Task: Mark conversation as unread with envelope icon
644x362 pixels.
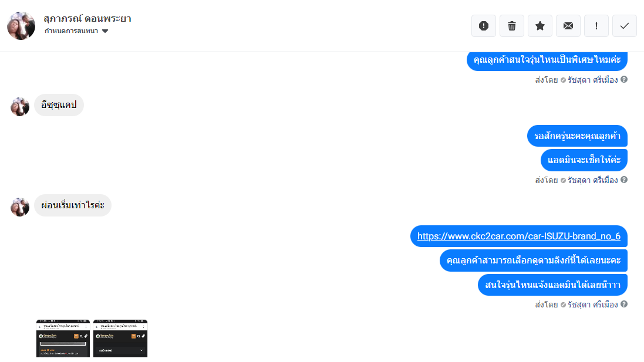Action: (568, 26)
